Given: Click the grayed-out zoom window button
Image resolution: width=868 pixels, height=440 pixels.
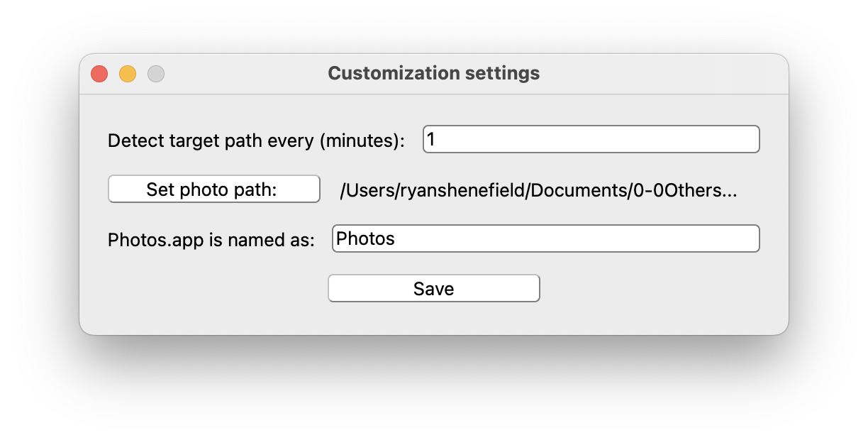Looking at the screenshot, I should (156, 74).
